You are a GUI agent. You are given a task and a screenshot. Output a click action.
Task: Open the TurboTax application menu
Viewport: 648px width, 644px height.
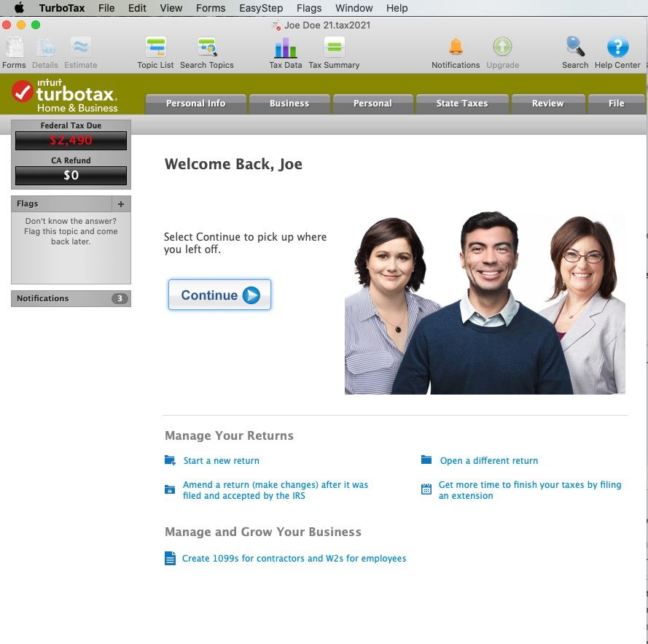point(61,8)
